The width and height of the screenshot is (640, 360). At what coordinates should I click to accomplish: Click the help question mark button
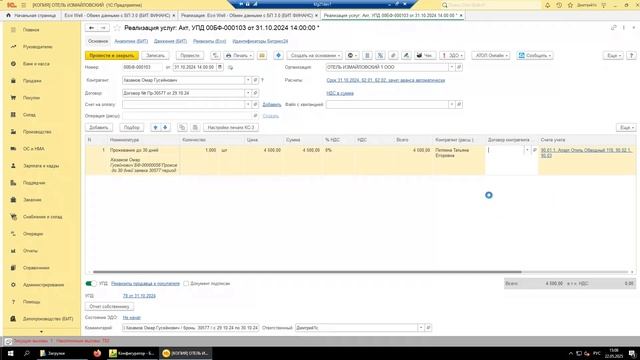[x=631, y=56]
